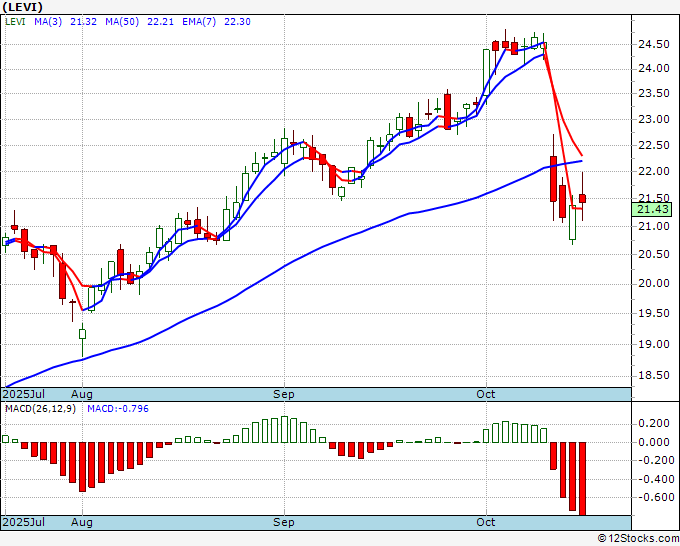Click the 20.50 price axis label

coord(654,254)
